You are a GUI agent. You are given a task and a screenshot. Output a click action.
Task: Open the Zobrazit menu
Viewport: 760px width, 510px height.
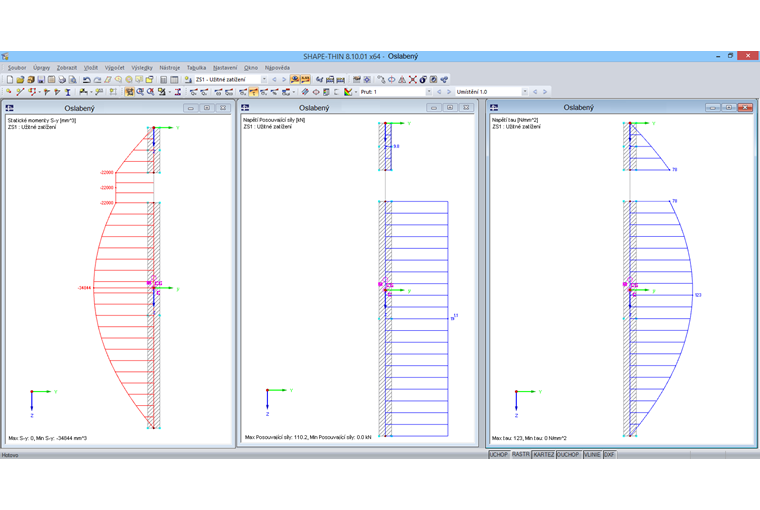pyautogui.click(x=67, y=68)
